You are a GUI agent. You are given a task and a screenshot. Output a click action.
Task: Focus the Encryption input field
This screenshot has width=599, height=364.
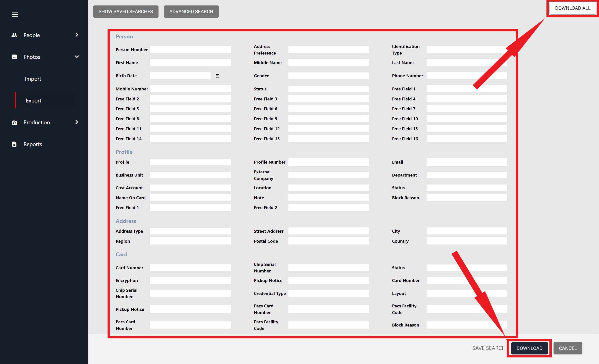190,280
